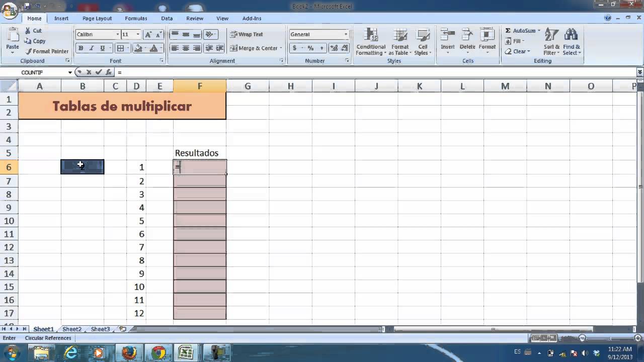Decrease Decimal places icon
644x362 pixels.
click(345, 48)
